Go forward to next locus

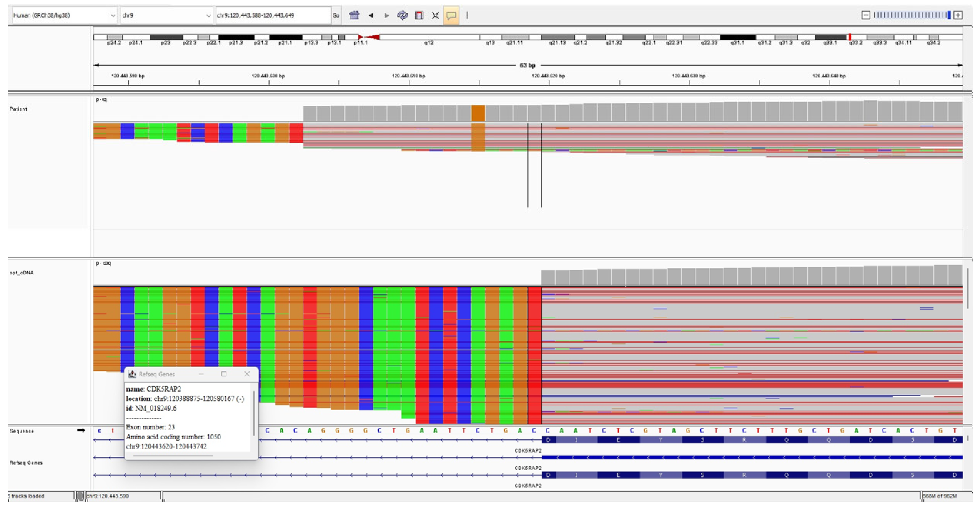pos(386,15)
